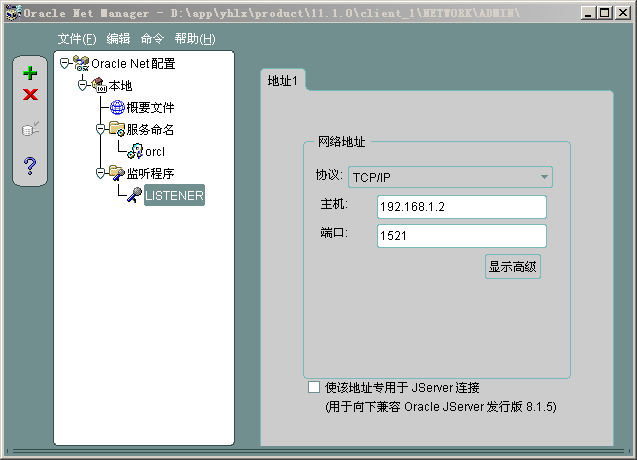Click the 网络地址 group label
This screenshot has width=637, height=460.
tap(341, 142)
